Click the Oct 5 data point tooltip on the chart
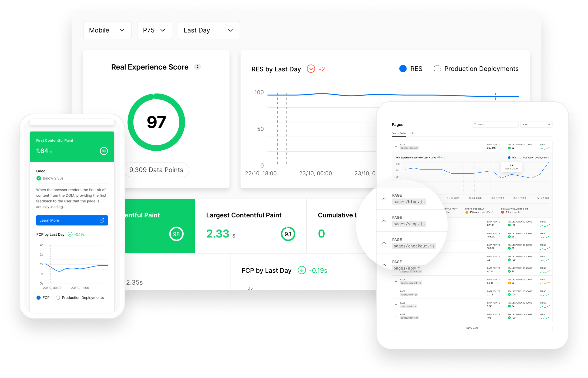588x378 pixels. 511,167
